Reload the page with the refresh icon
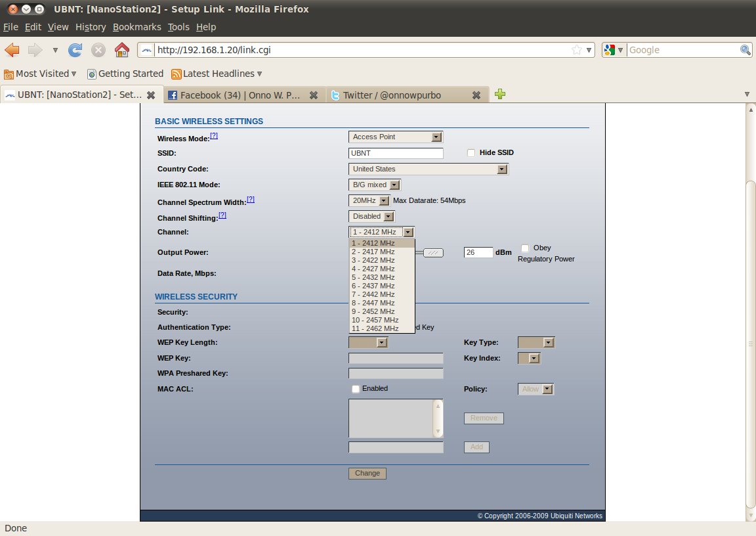 (75, 50)
